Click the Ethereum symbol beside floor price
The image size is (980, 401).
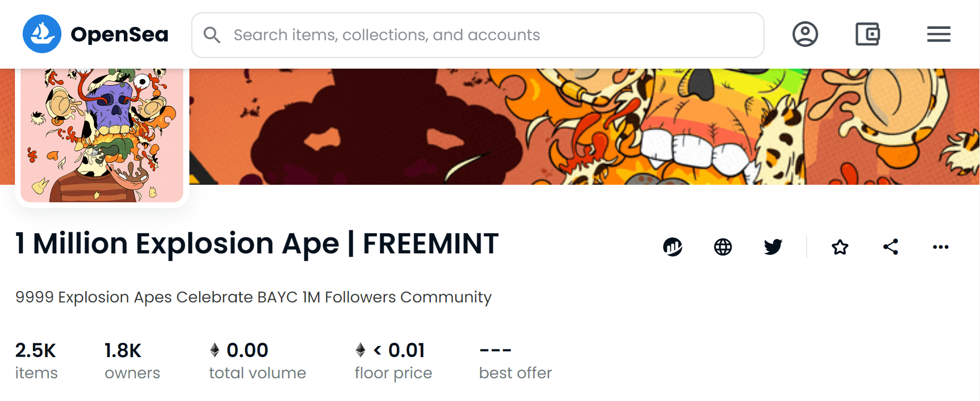click(x=360, y=350)
